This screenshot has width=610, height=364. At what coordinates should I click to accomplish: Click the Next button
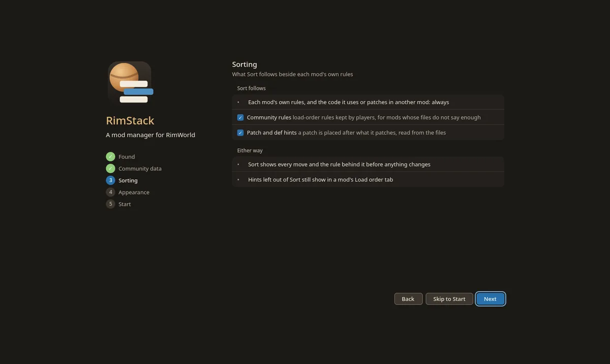(490, 299)
